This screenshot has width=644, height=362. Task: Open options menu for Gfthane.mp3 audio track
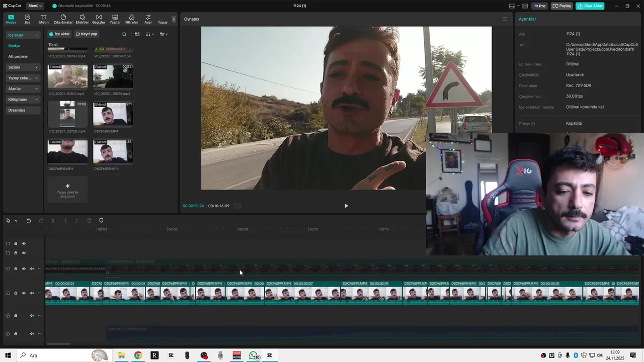40,334
